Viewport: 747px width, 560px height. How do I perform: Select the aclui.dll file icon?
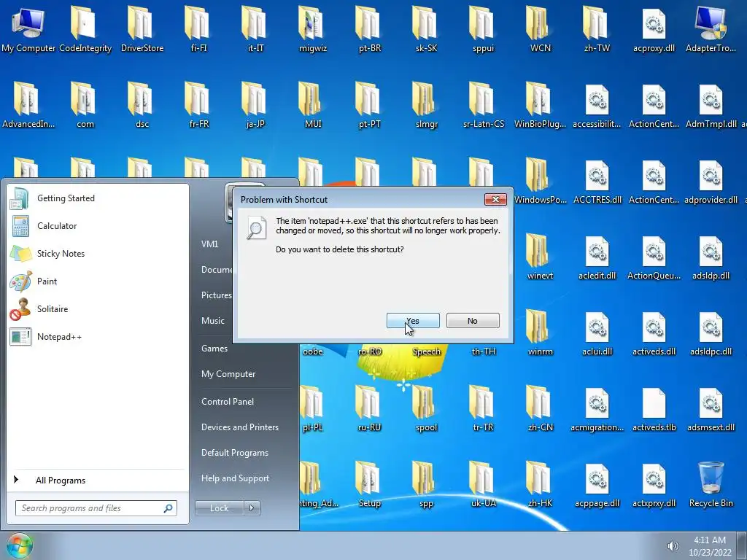tap(597, 332)
